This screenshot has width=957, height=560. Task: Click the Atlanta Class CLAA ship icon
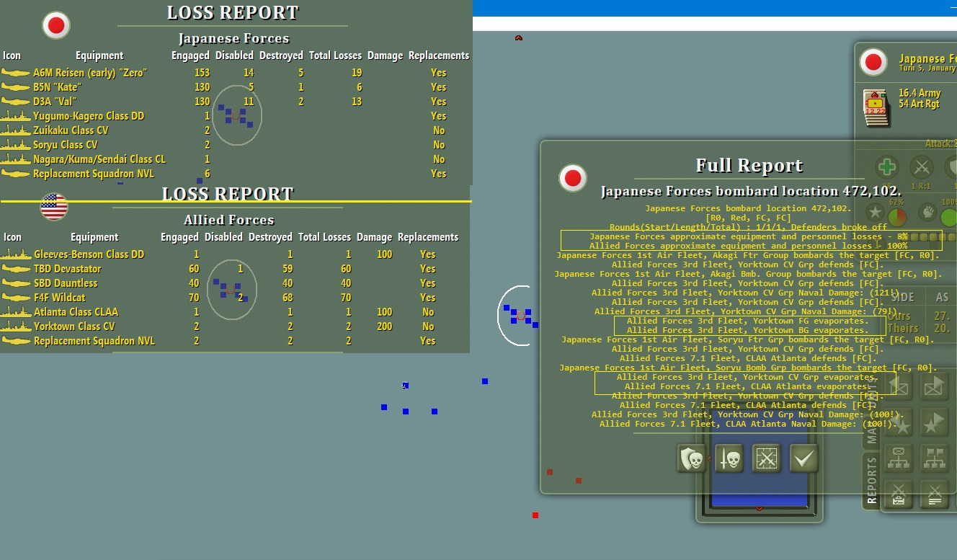(x=15, y=312)
